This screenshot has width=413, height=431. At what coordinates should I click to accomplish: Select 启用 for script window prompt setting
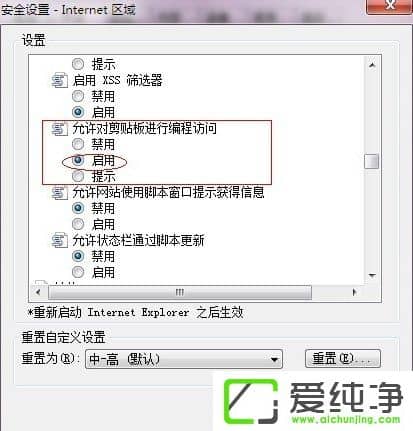click(x=78, y=224)
